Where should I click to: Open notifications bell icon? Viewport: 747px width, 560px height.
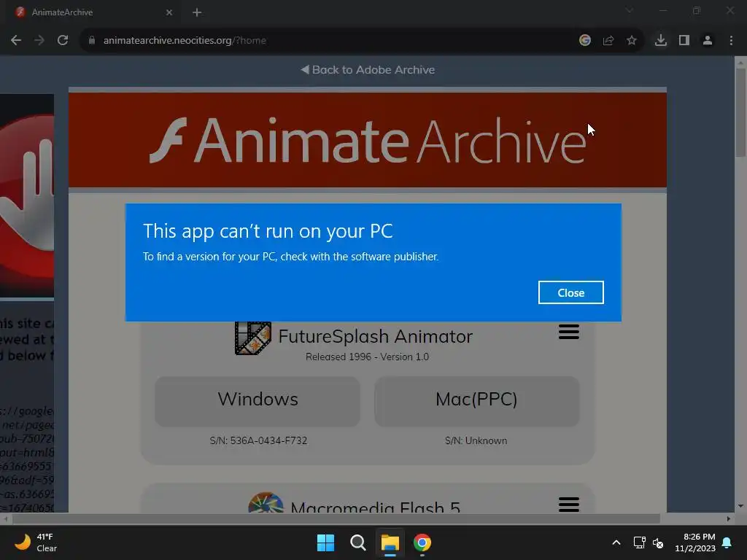pos(727,542)
